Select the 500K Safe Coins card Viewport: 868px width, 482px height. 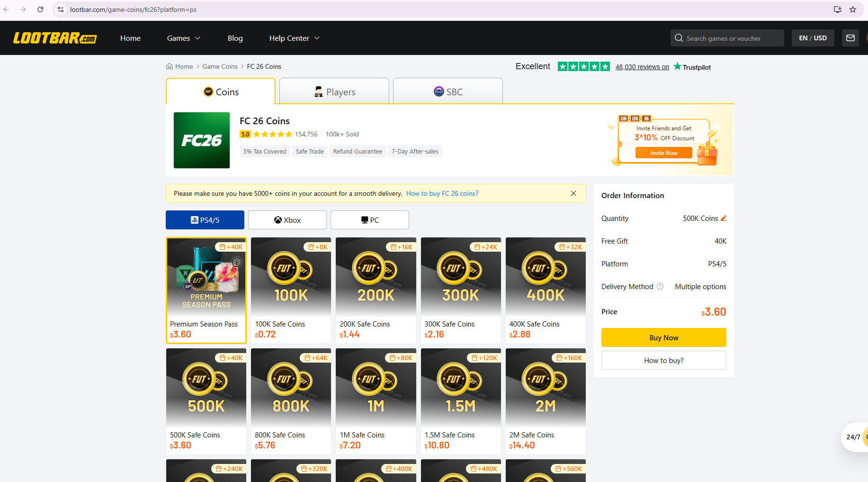(206, 401)
